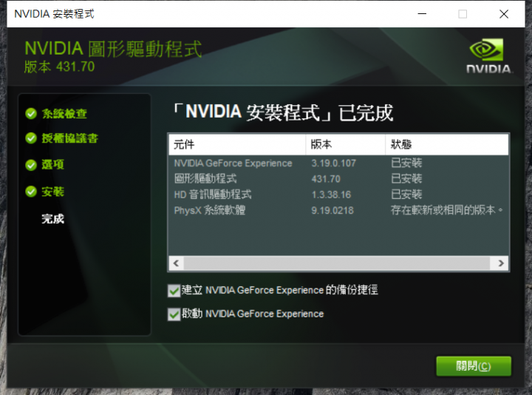Click the green check icon beside 系統檢查
The width and height of the screenshot is (532, 395).
pyautogui.click(x=31, y=114)
